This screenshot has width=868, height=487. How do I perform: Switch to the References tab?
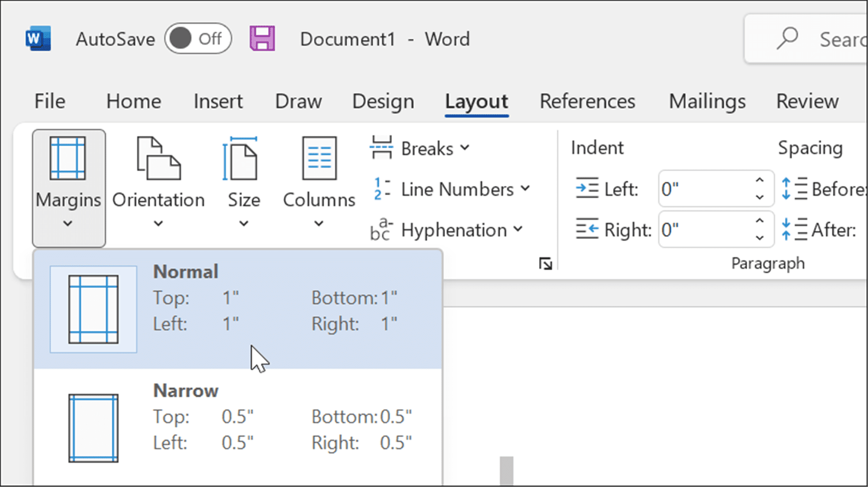tap(587, 101)
